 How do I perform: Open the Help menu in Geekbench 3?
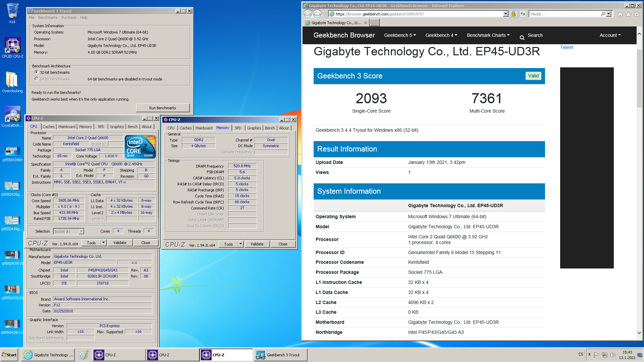[84, 17]
